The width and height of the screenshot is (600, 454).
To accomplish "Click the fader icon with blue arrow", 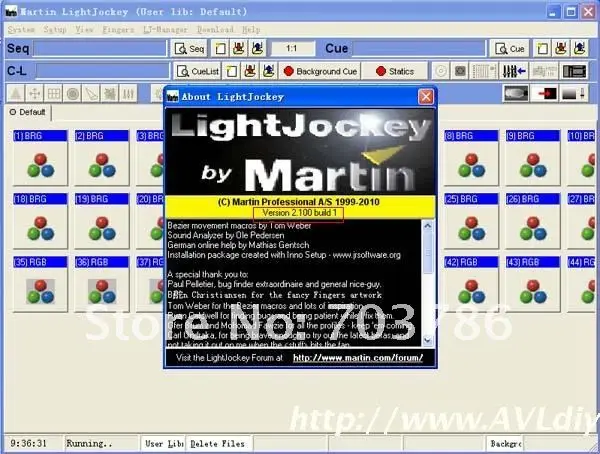I will click(514, 71).
